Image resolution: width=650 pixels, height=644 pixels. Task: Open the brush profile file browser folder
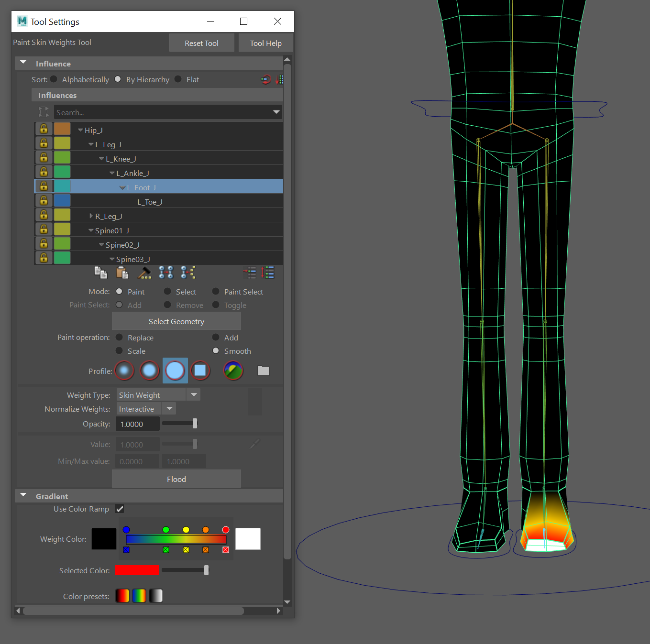pyautogui.click(x=264, y=371)
